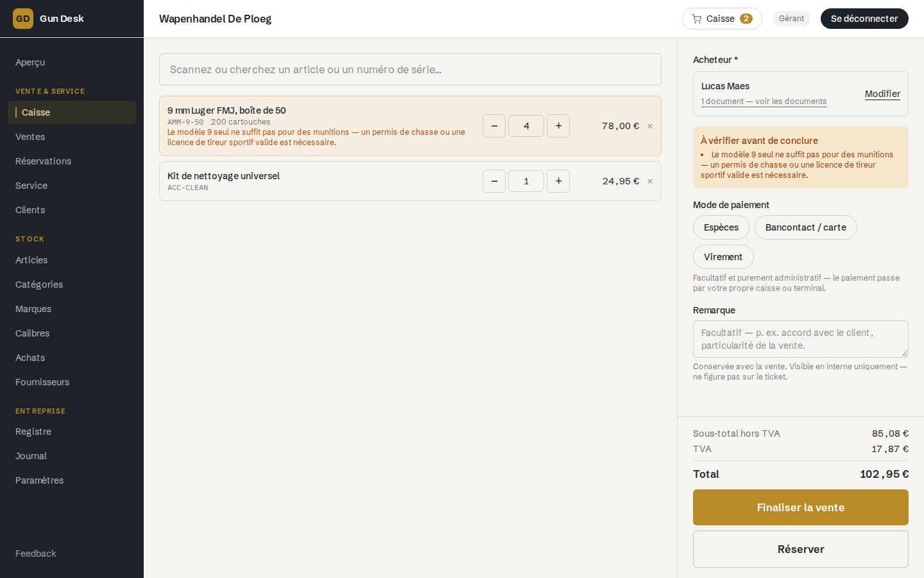Open Calibres page
Image resolution: width=924 pixels, height=578 pixels.
click(x=72, y=333)
